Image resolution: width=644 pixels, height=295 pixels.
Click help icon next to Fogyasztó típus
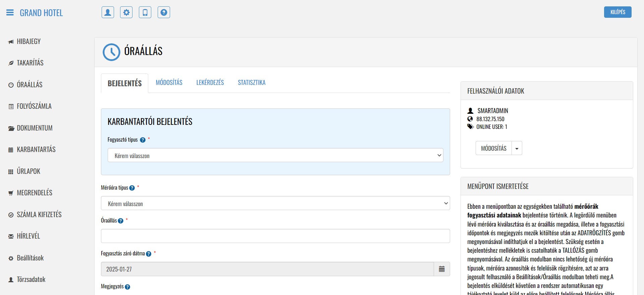(143, 140)
